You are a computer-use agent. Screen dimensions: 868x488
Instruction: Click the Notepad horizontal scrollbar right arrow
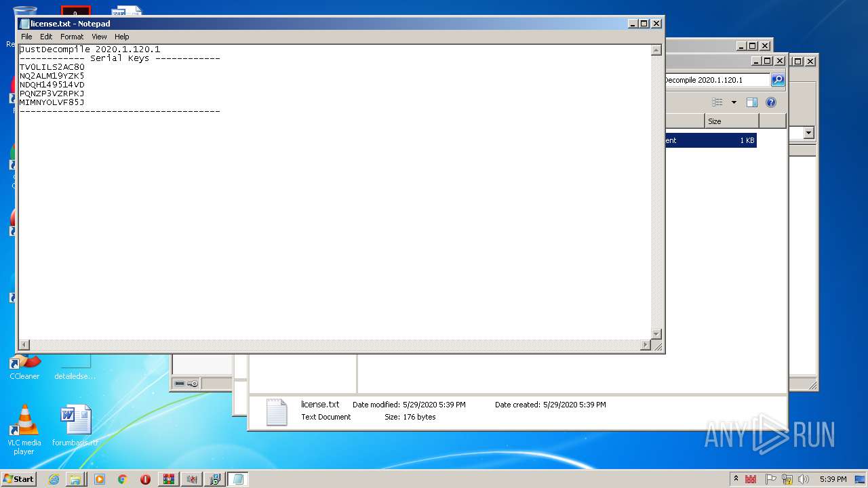click(646, 345)
